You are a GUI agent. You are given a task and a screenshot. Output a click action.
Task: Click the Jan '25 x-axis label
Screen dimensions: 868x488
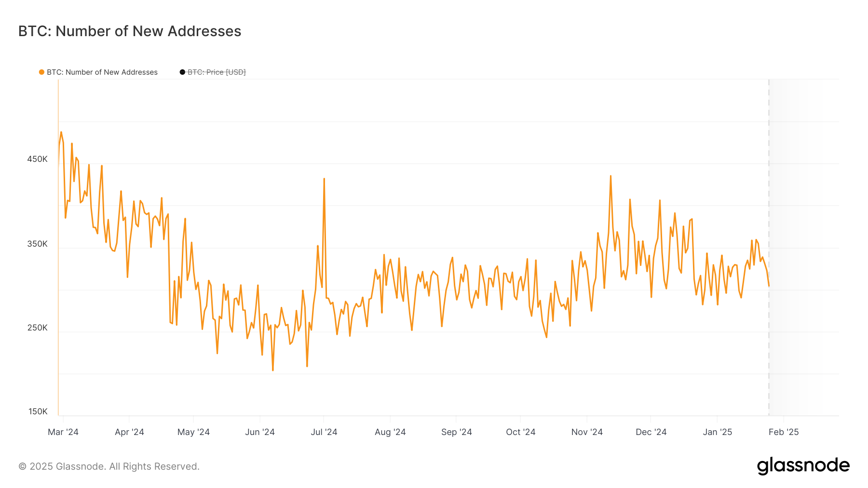[718, 432]
